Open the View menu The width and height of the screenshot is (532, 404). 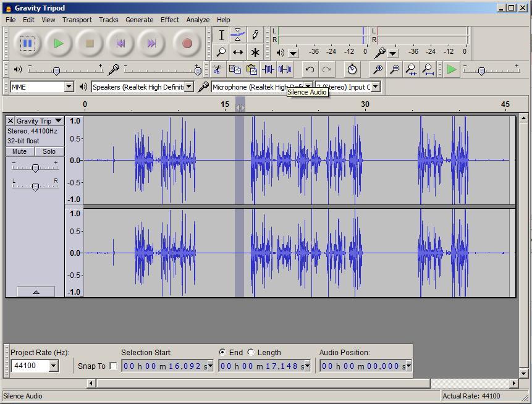pos(48,20)
